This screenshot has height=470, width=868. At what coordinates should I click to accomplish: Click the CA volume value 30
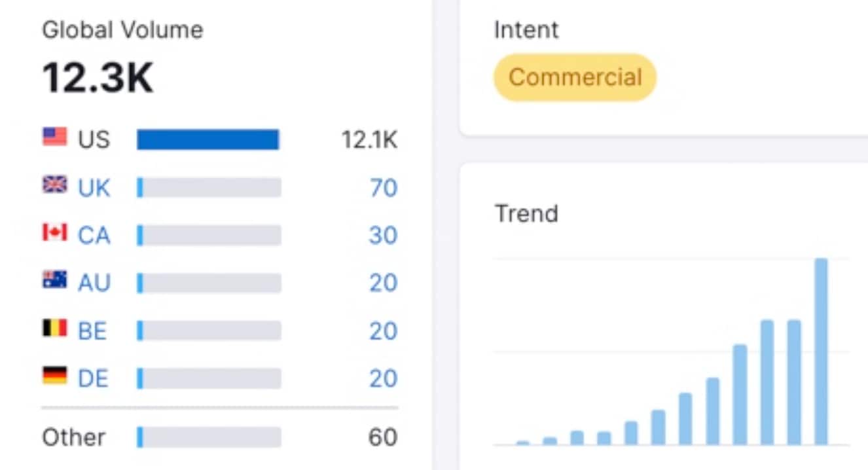[384, 236]
